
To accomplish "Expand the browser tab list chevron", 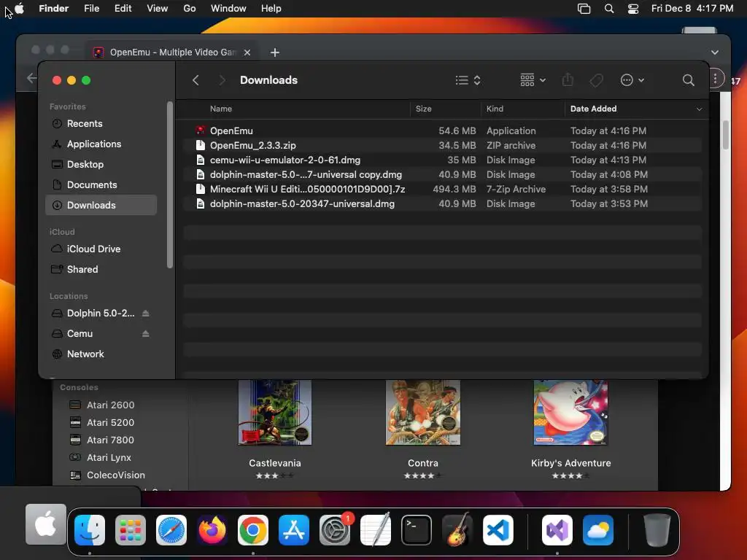I will 715,52.
